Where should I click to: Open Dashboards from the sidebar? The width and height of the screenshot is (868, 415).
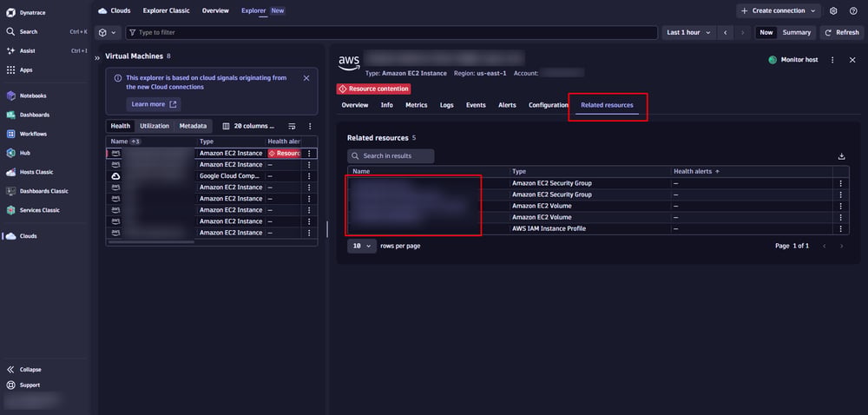click(35, 115)
